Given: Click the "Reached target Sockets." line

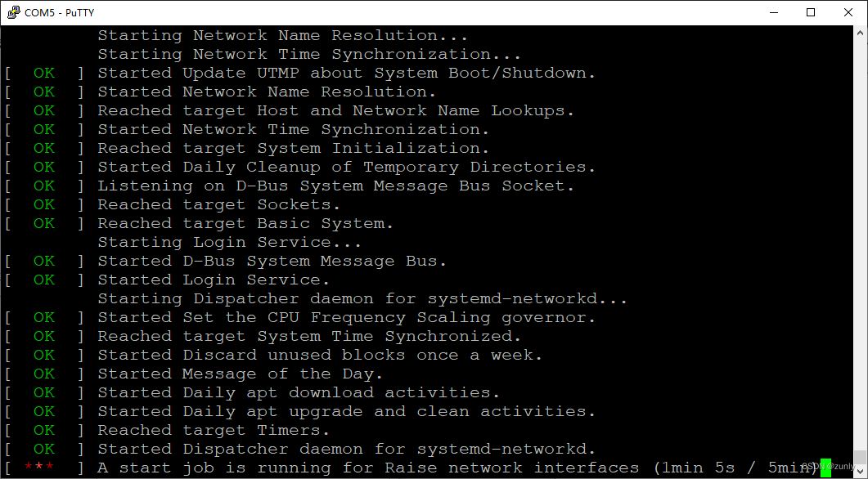Looking at the screenshot, I should tap(218, 204).
